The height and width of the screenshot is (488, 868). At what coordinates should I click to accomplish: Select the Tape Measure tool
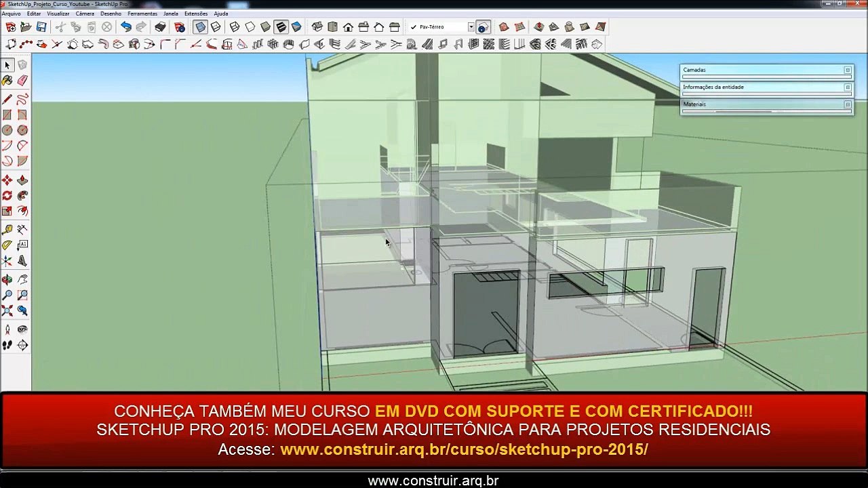click(x=7, y=230)
